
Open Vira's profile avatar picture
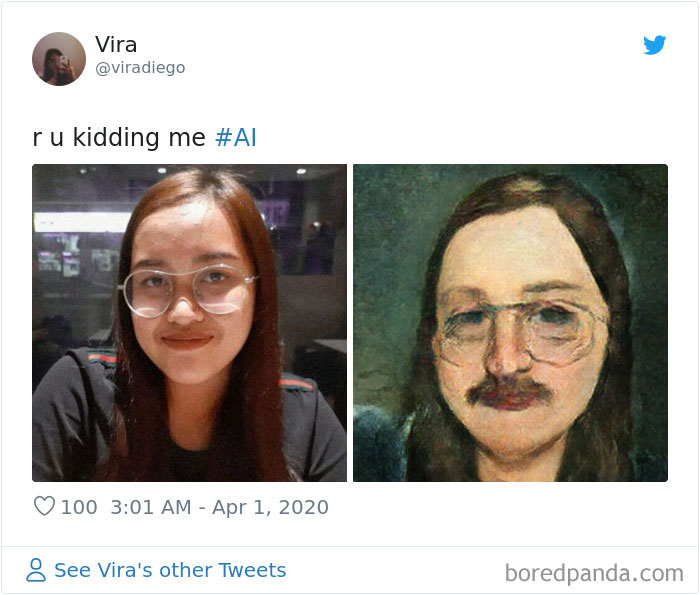(59, 59)
